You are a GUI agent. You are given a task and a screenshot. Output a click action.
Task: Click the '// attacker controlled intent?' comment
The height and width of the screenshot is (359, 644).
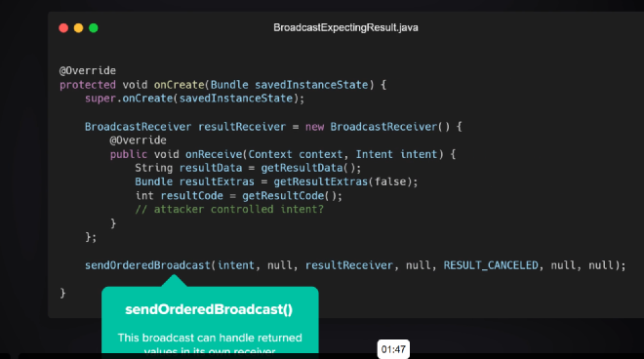pyautogui.click(x=229, y=210)
